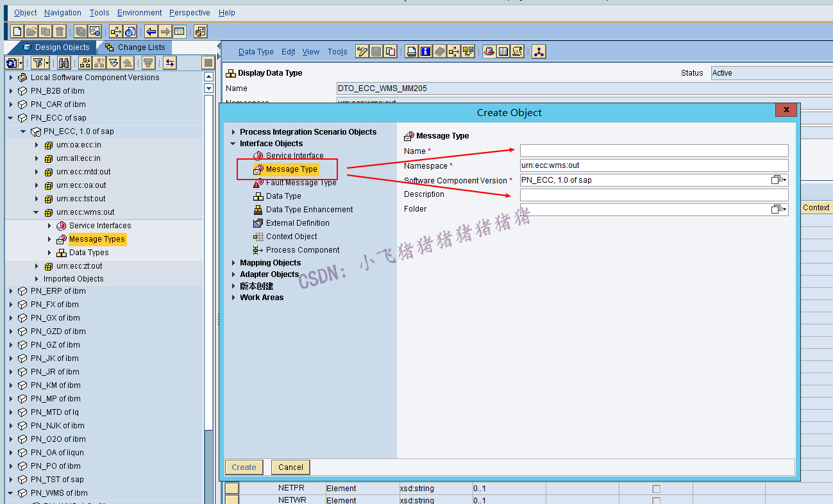
Task: Select Service Interface in Create Object tree
Action: 295,156
